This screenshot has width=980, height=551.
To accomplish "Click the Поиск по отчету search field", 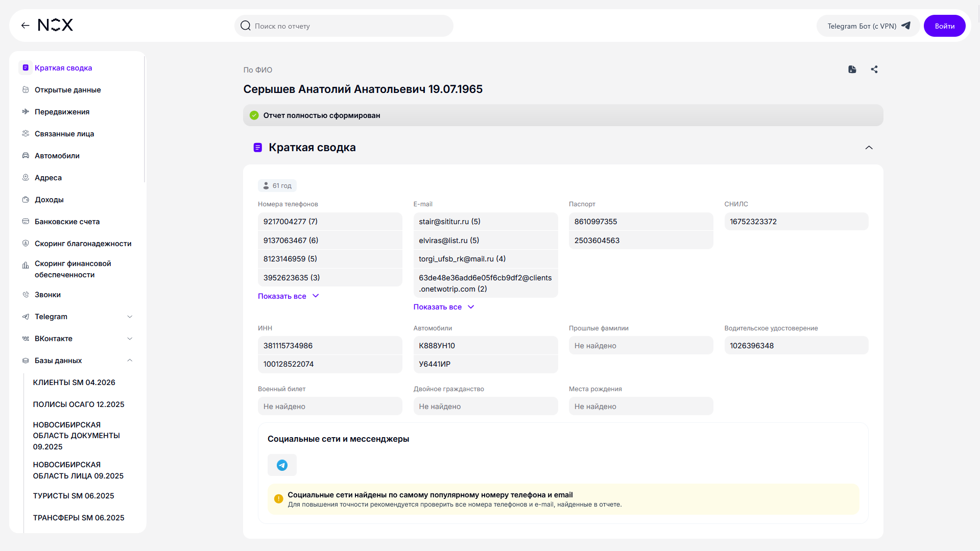I will pyautogui.click(x=344, y=26).
